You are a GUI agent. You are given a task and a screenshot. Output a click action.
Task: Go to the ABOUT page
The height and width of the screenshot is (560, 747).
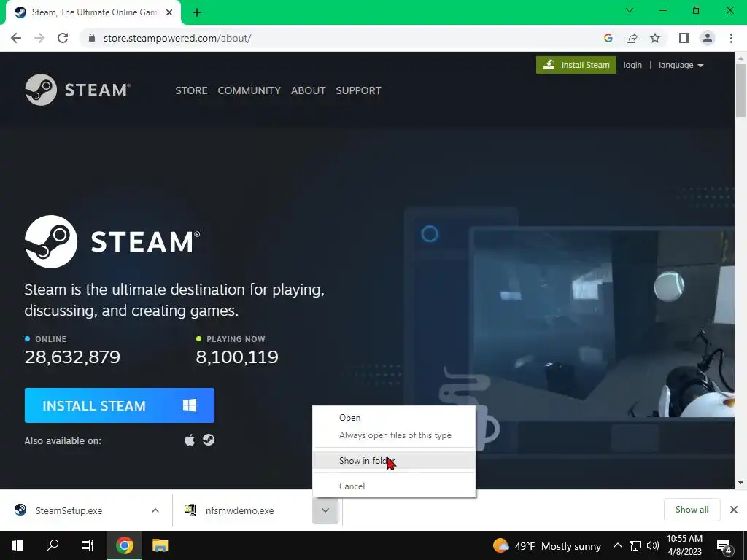pyautogui.click(x=309, y=90)
